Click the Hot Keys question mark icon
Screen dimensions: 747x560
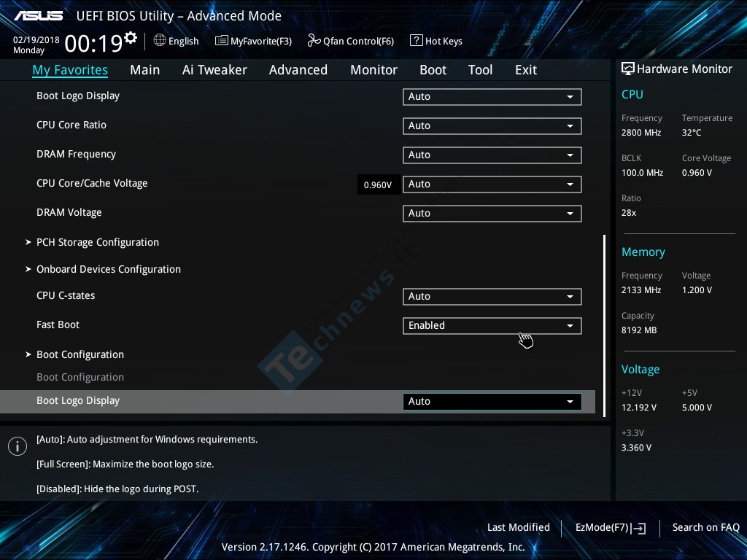pos(416,41)
